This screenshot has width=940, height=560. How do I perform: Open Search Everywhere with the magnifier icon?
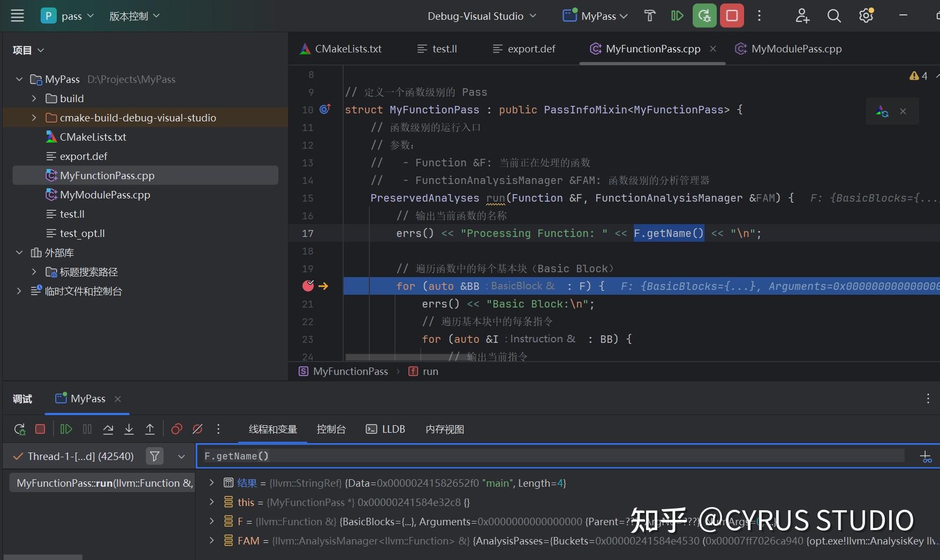point(834,16)
